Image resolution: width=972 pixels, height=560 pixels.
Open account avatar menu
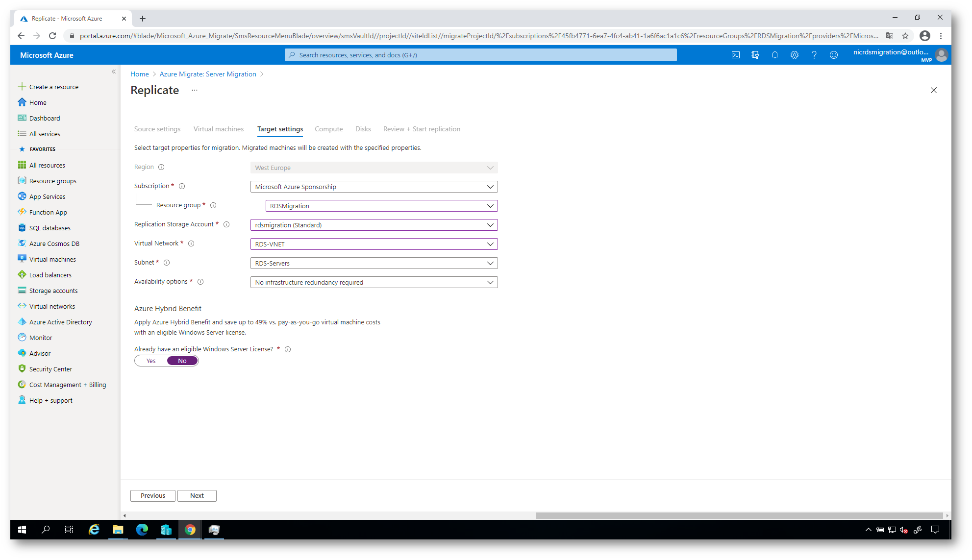[941, 55]
